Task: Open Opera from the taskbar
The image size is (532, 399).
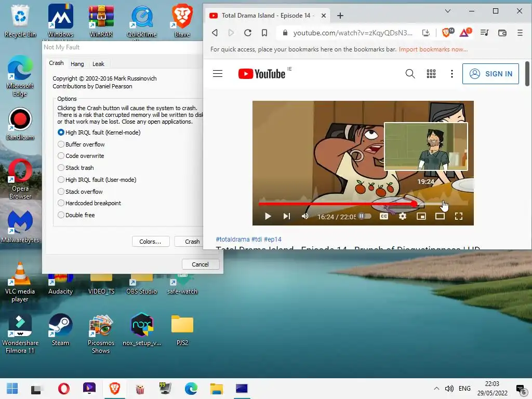Action: [x=63, y=389]
